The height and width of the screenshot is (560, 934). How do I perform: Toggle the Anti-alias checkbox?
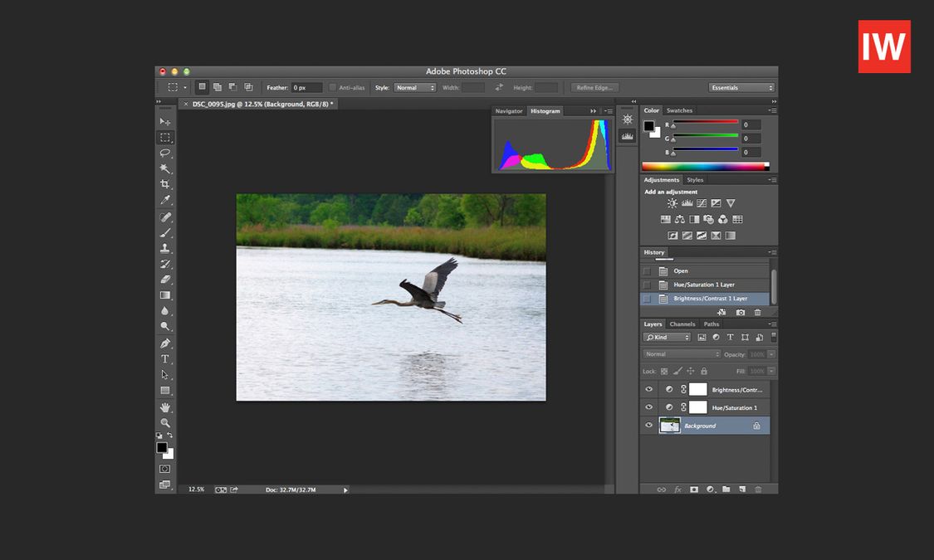coord(332,87)
